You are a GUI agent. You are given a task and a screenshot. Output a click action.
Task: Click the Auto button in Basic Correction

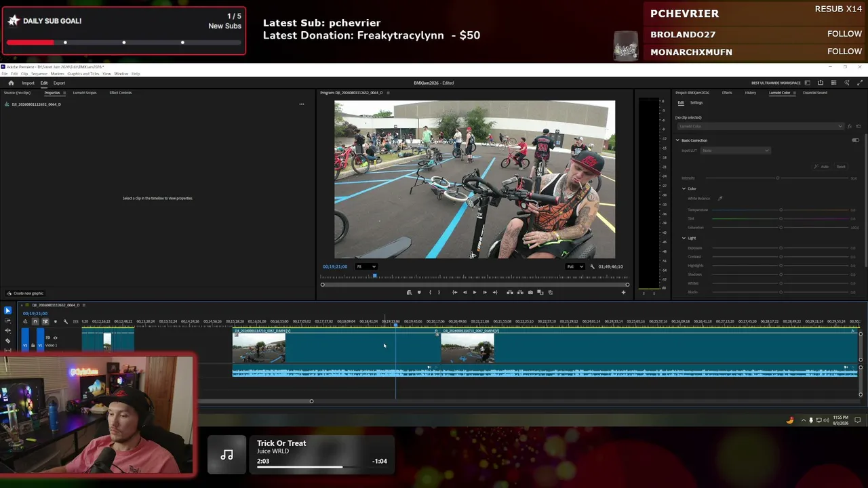pyautogui.click(x=823, y=167)
